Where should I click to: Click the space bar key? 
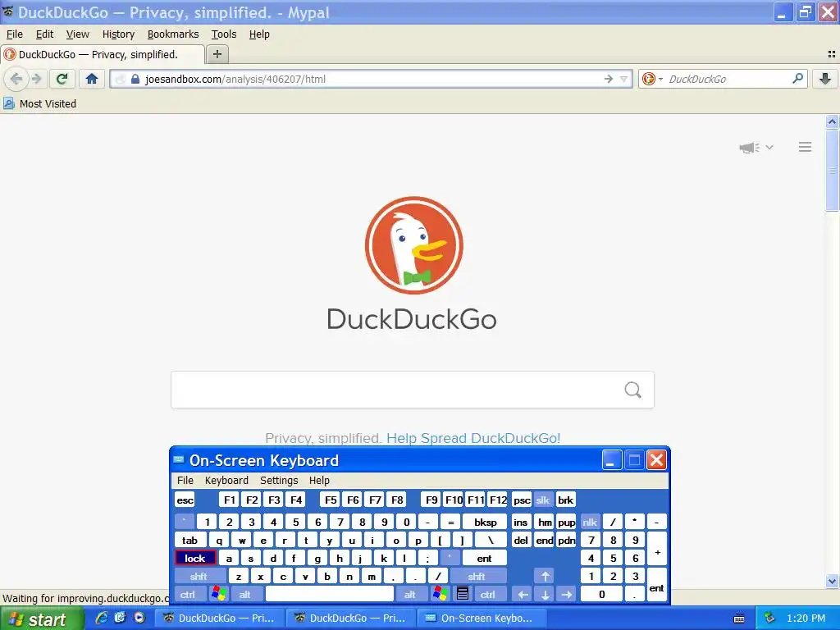[330, 595]
